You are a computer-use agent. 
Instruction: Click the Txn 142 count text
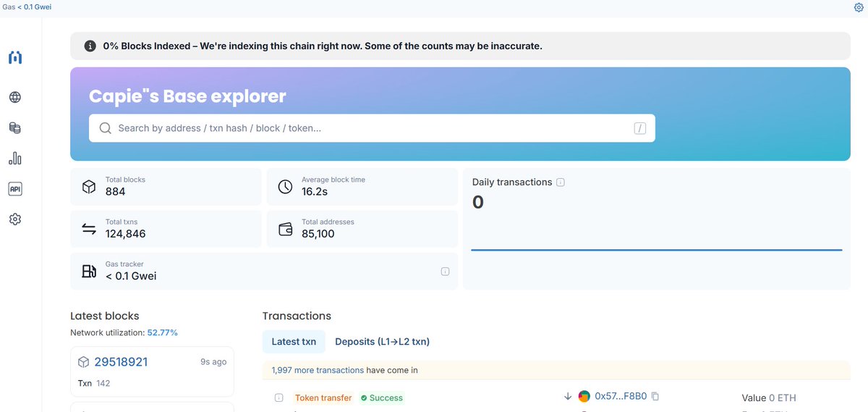94,383
